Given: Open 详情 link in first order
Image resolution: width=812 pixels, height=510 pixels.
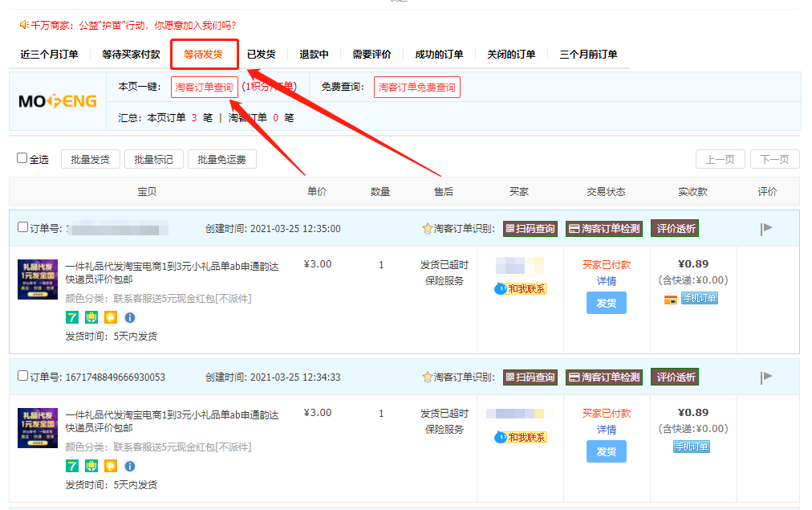Looking at the screenshot, I should click(607, 281).
